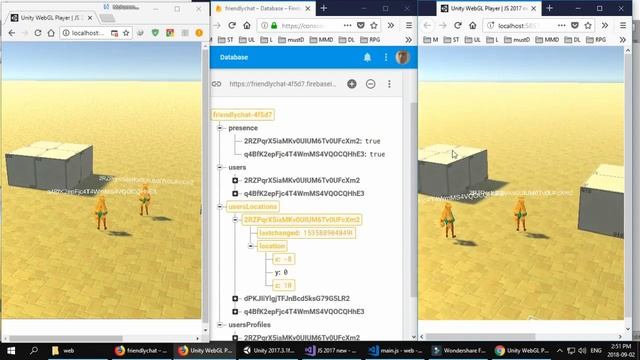
Task: Collapse the usersLocations node
Action: (220, 207)
